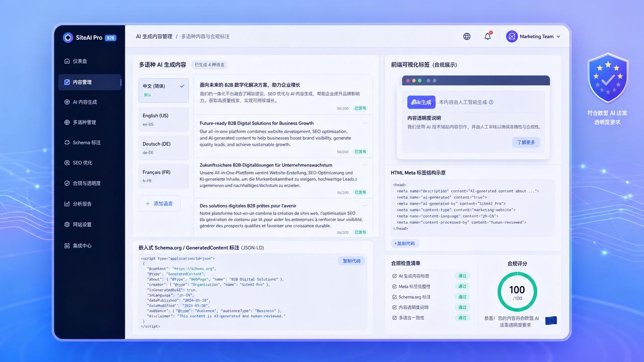
Task: Click heading Future-ready B2B Digital Solutions
Action: pos(257,123)
